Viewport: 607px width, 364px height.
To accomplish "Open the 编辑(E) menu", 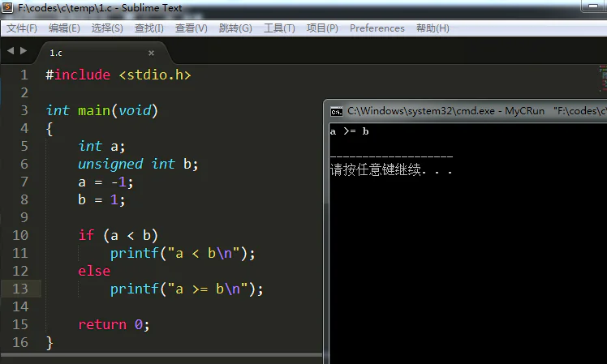I will pos(64,28).
